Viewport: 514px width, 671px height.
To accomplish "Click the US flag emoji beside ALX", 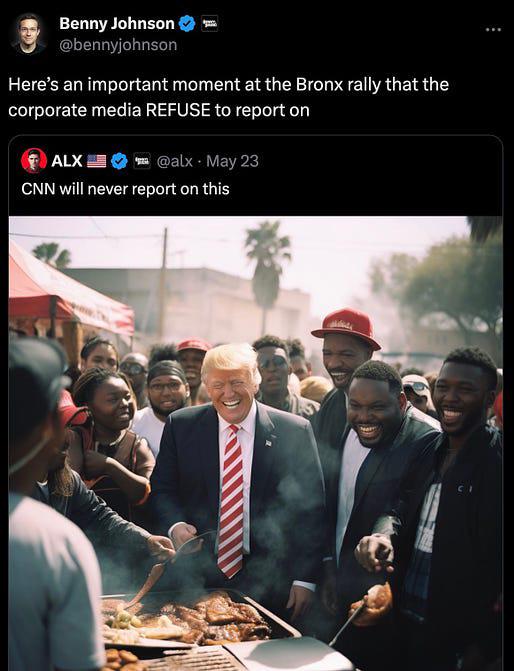I will click(x=96, y=161).
